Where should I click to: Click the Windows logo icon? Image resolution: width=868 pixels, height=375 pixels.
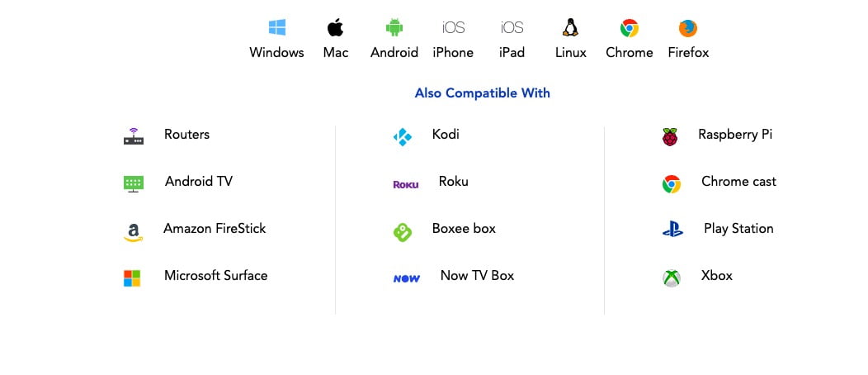(277, 28)
